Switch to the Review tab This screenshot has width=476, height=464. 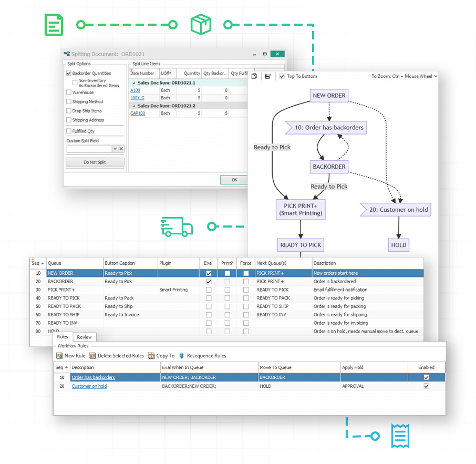click(84, 337)
